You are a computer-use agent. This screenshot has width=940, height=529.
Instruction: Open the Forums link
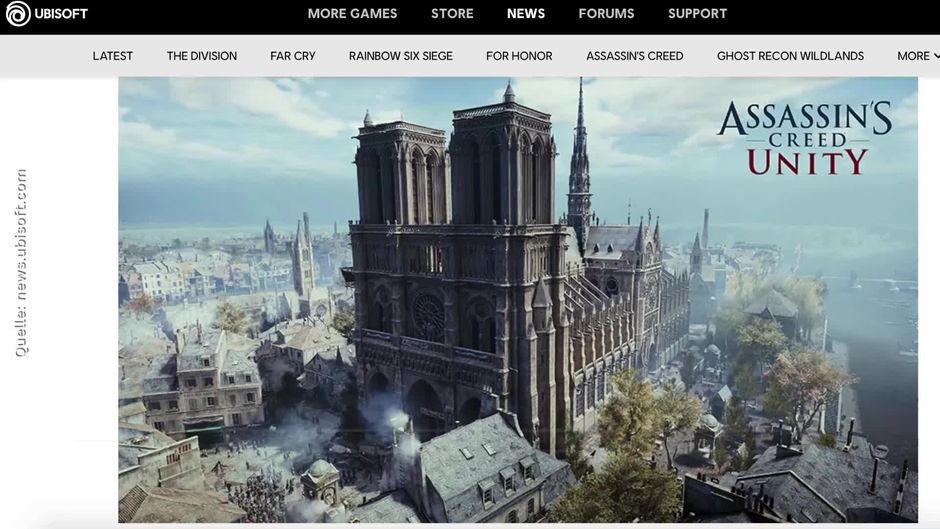tap(606, 14)
